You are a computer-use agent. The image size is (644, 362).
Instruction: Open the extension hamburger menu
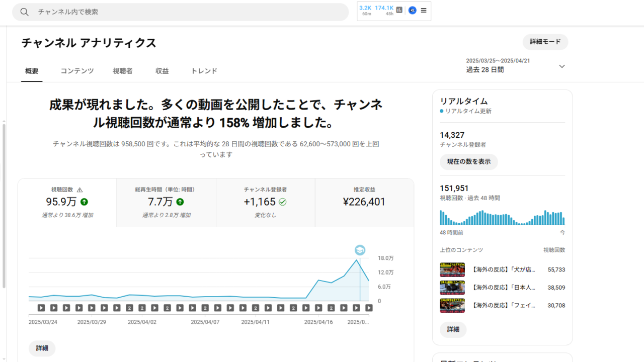point(424,10)
